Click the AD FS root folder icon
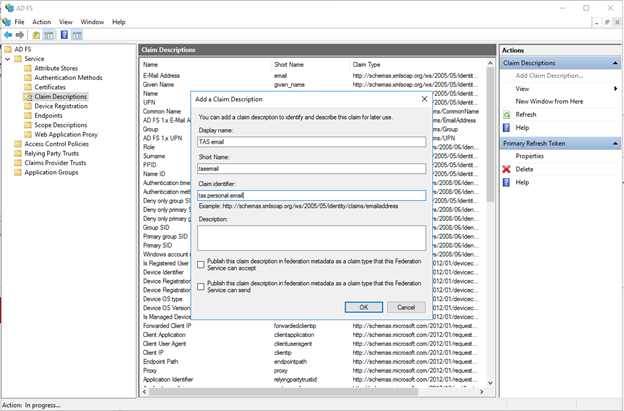The width and height of the screenshot is (624, 411). (8, 49)
